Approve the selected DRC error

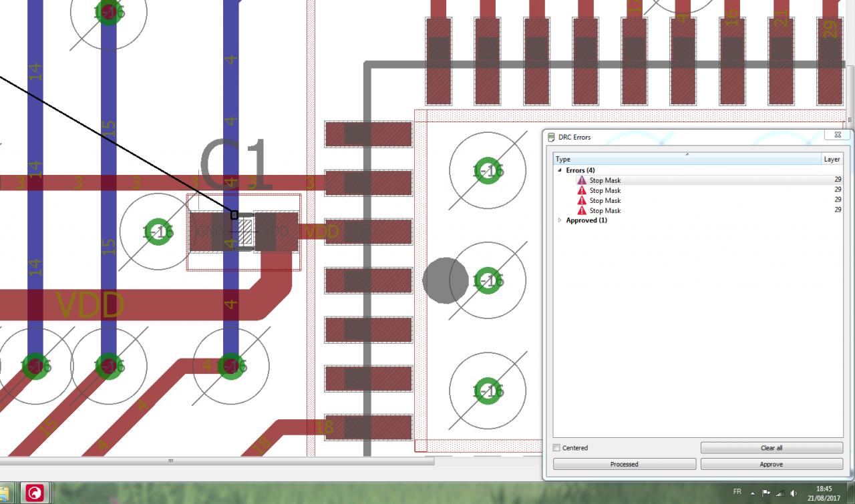[772, 464]
